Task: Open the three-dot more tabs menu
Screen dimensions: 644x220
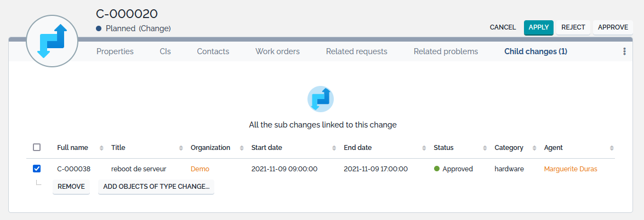Action: (x=624, y=51)
